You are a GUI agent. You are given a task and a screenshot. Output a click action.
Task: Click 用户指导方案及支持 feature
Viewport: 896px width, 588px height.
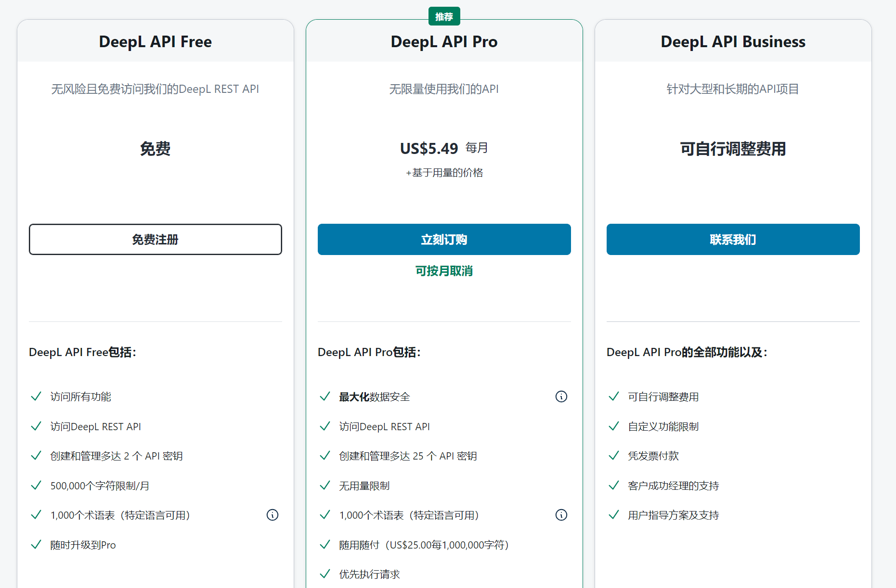(674, 515)
